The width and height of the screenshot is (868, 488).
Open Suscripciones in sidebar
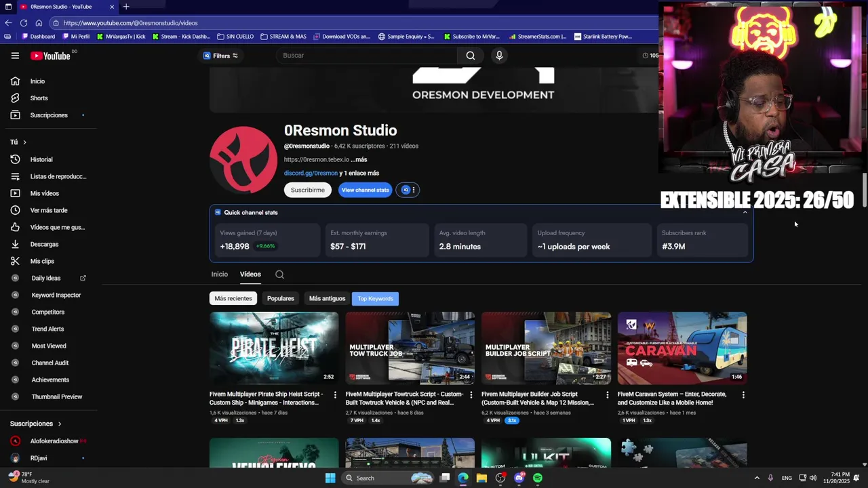47,115
